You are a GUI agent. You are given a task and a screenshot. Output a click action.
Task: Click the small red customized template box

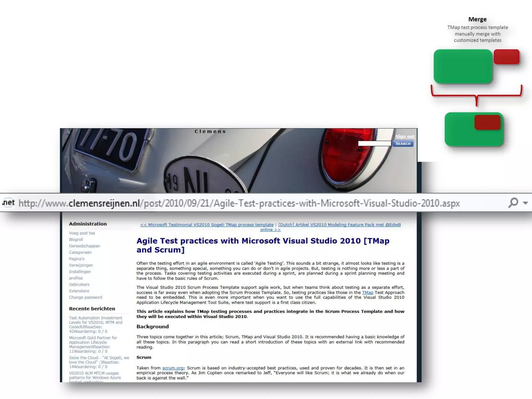[x=506, y=57]
